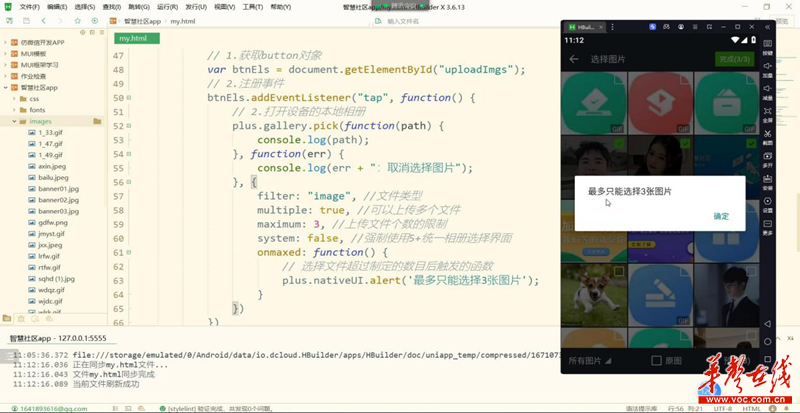Viewport: 800px width, 413px height.
Task: Fold code block at line 50
Action: pyautogui.click(x=130, y=98)
